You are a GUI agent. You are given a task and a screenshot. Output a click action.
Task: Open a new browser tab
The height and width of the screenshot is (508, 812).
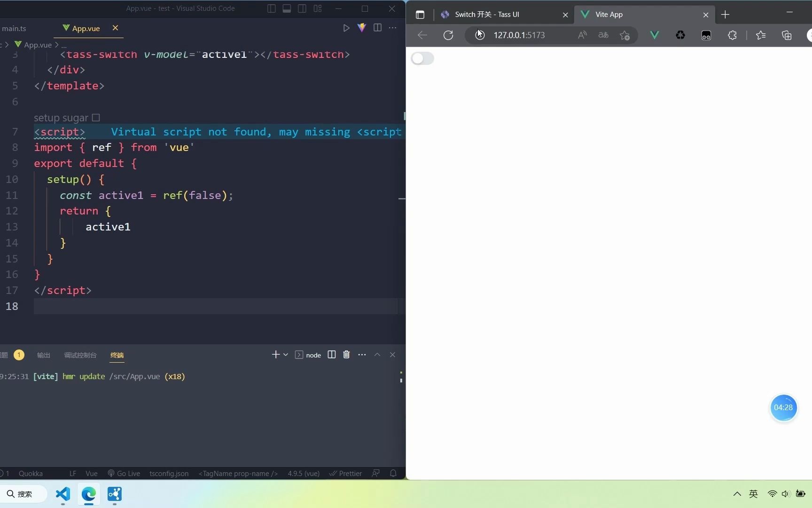(x=725, y=15)
